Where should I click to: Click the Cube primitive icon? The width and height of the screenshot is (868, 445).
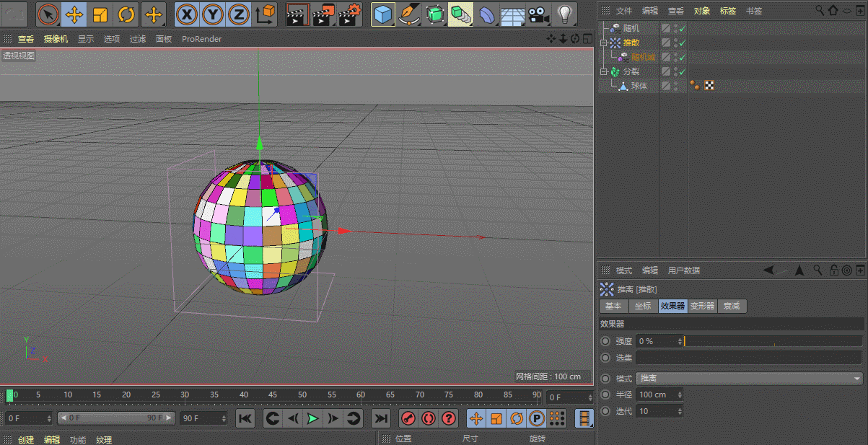point(383,14)
